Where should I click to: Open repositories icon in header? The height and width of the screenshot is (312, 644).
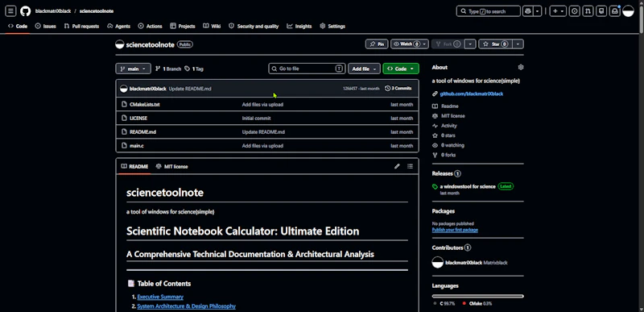(601, 11)
